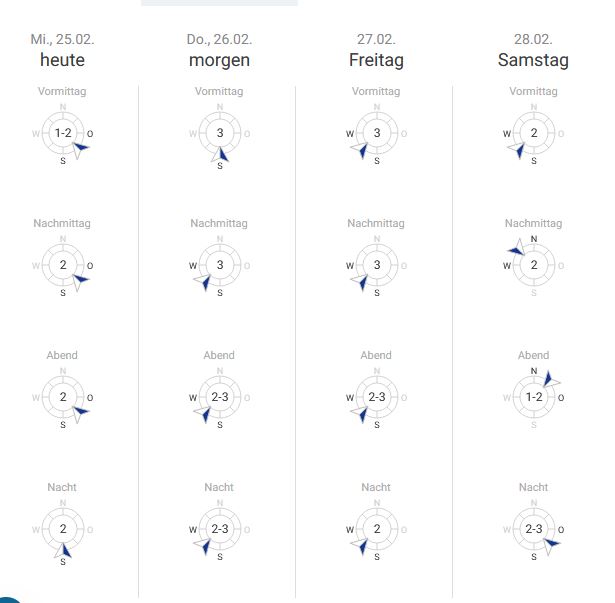This screenshot has width=615, height=603.
Task: Click the heute Nacht wind compass
Action: pos(63,529)
